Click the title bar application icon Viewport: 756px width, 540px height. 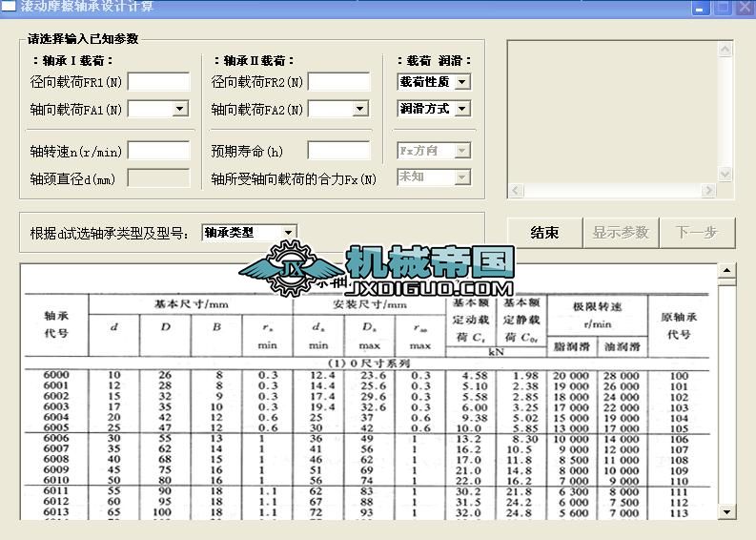point(10,6)
